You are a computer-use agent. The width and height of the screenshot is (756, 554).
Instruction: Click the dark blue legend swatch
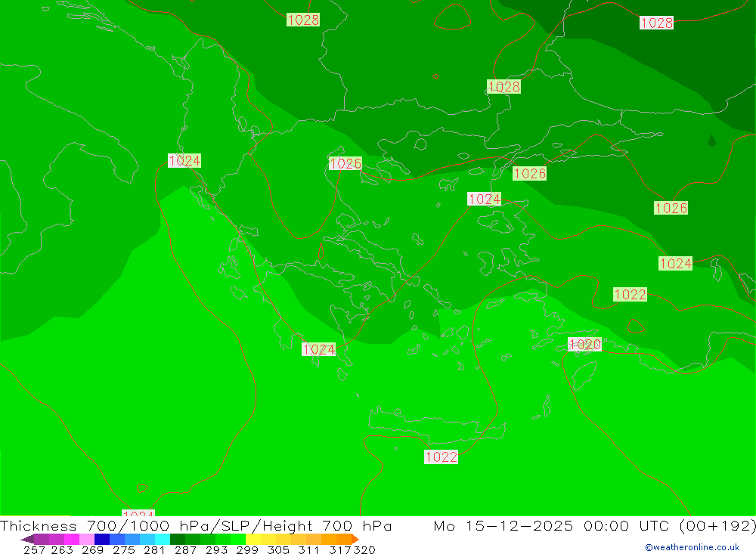102,539
